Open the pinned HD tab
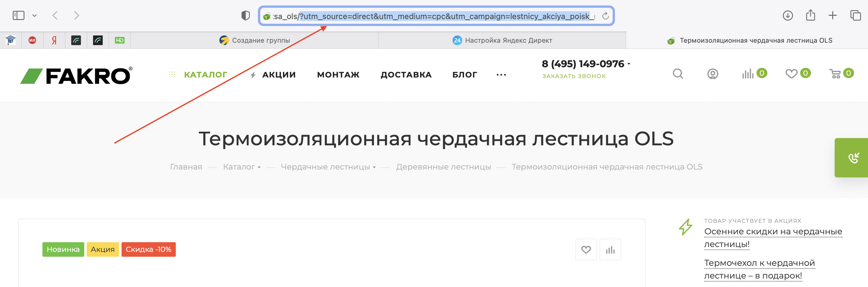 (120, 40)
